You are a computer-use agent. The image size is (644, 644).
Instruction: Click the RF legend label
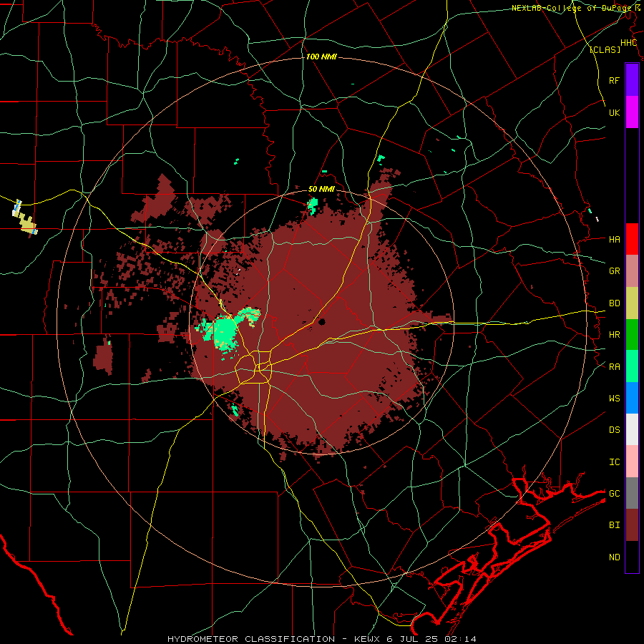tap(614, 80)
